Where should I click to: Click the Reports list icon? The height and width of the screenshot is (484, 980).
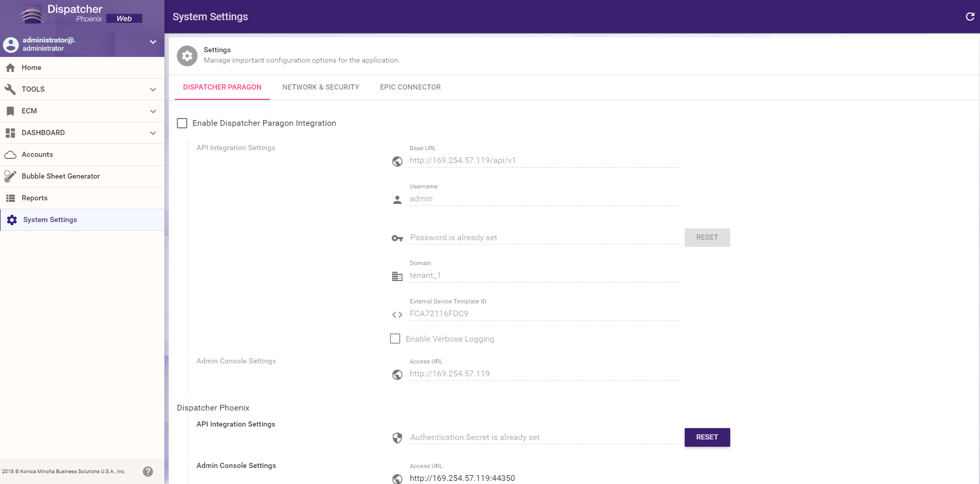click(10, 198)
